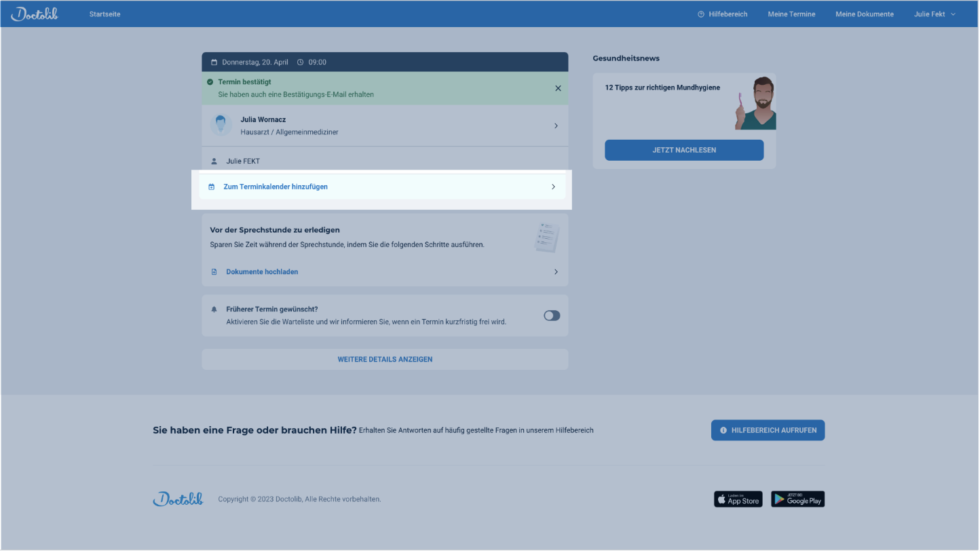Open the Google Play download badge

click(x=797, y=499)
